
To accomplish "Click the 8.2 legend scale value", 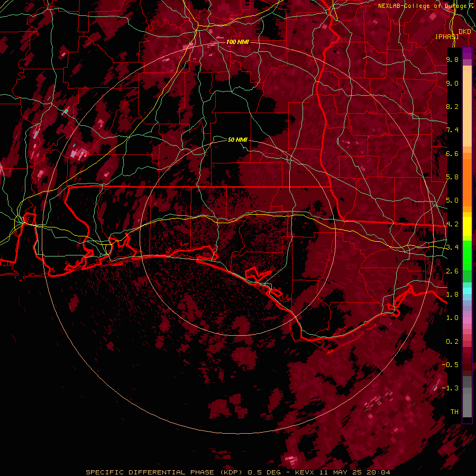I will tap(452, 106).
